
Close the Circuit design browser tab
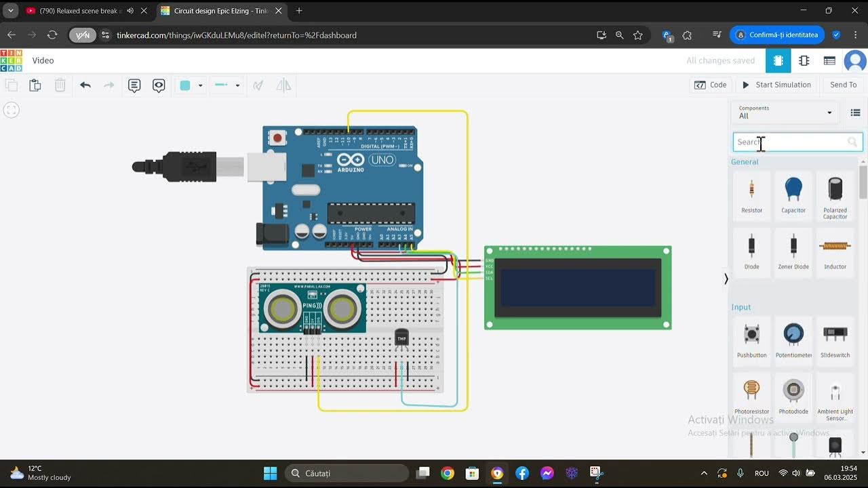click(278, 11)
